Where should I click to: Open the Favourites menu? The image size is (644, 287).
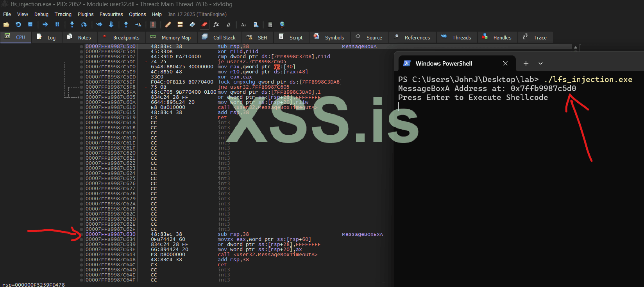(111, 14)
